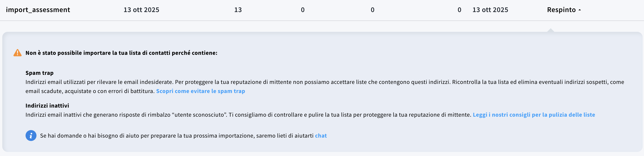
Task: Select the import_assessment list name
Action: click(39, 10)
